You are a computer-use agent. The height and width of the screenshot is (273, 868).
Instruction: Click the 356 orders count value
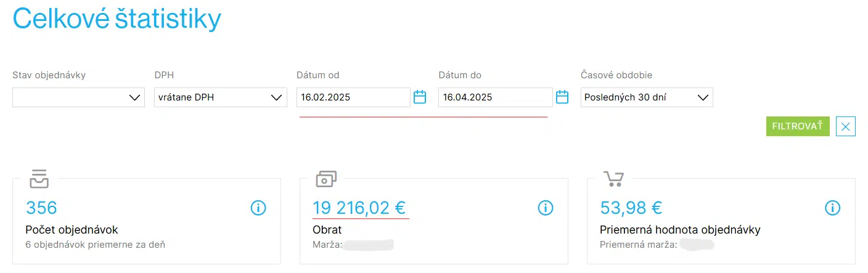click(41, 208)
